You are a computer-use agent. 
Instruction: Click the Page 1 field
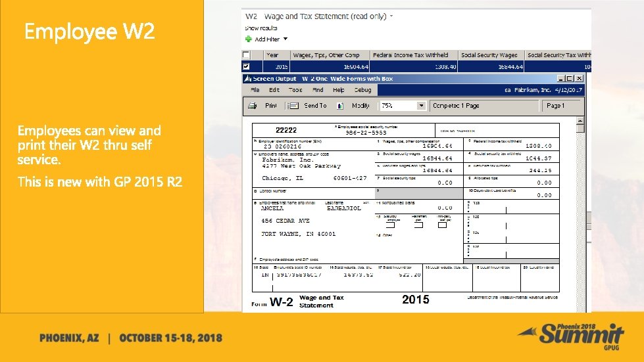pyautogui.click(x=562, y=106)
